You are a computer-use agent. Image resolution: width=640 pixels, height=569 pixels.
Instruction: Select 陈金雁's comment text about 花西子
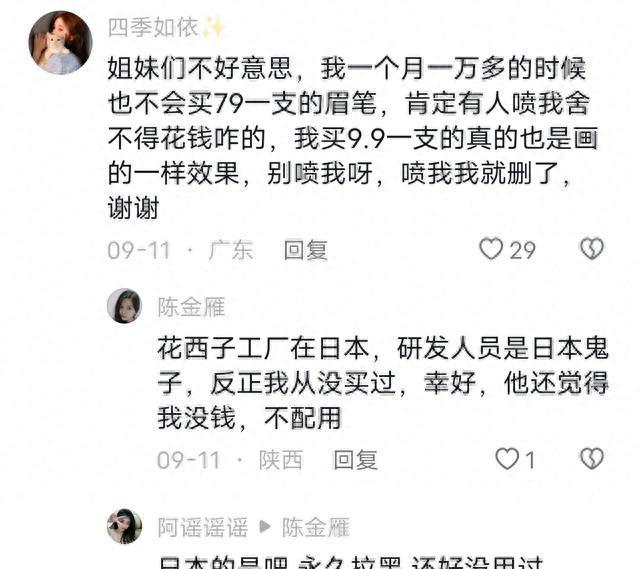coord(383,383)
